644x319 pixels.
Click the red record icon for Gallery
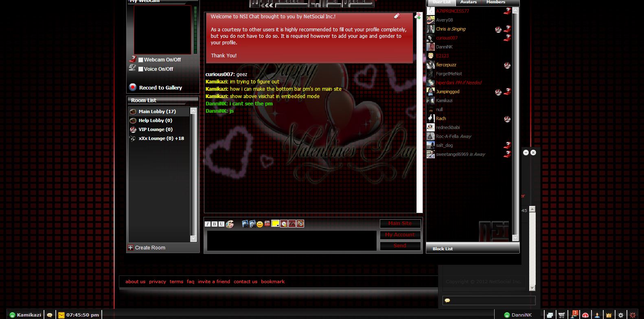(x=133, y=87)
